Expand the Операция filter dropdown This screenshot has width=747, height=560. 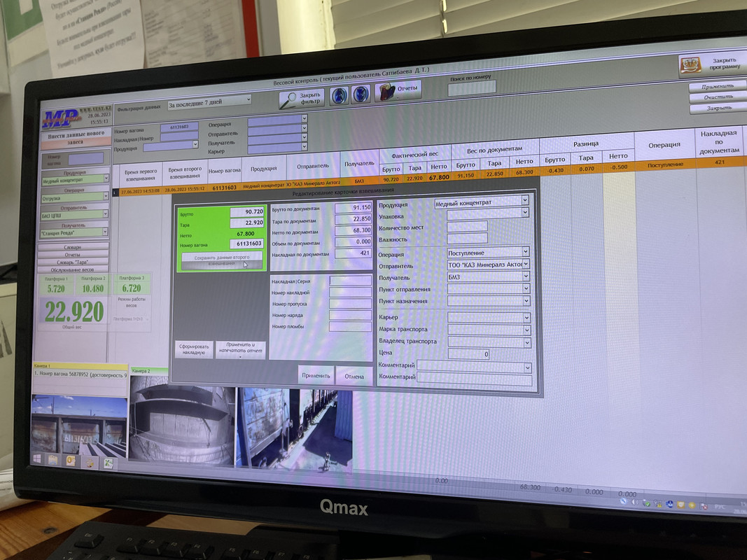point(304,118)
